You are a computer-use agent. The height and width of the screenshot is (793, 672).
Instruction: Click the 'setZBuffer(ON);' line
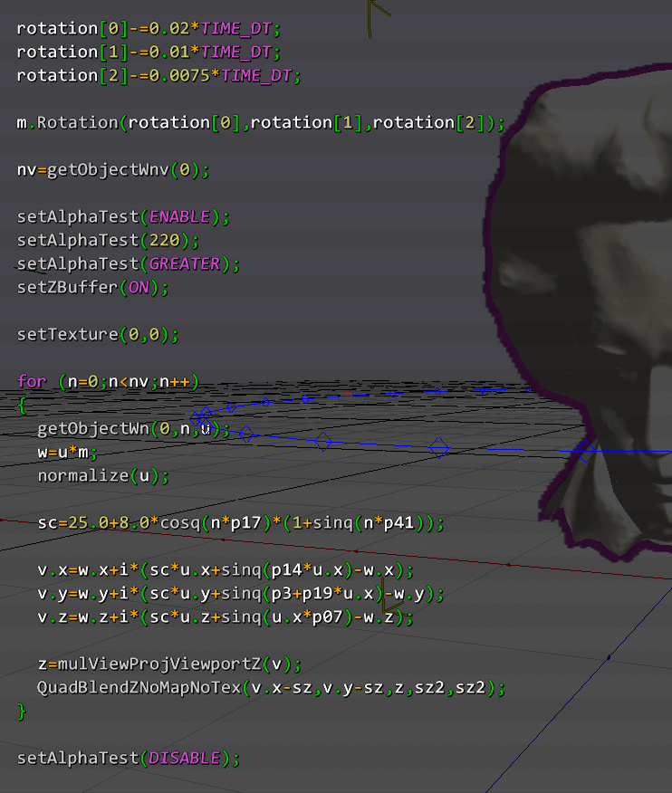(92, 288)
